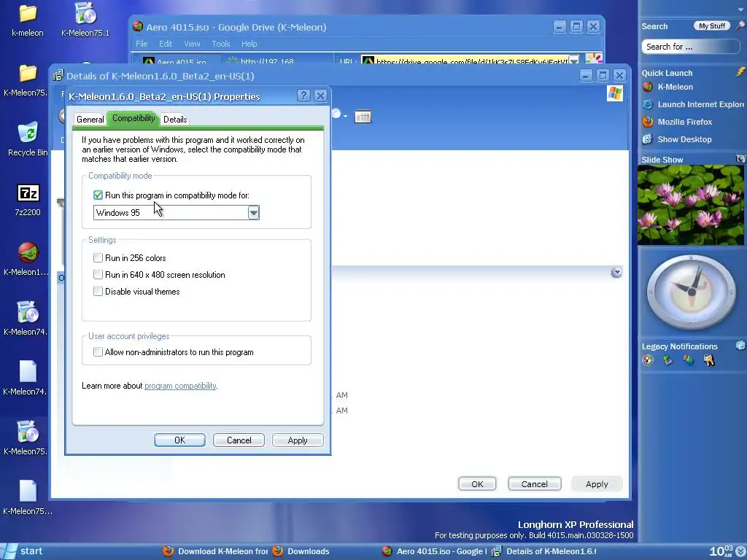This screenshot has width=747, height=560.
Task: Open the Edit menu in K-Meleon
Action: (x=166, y=44)
